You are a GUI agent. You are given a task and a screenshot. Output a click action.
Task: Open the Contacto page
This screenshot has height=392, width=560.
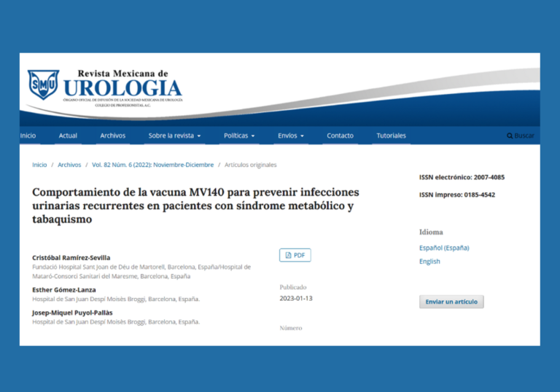[x=340, y=136]
